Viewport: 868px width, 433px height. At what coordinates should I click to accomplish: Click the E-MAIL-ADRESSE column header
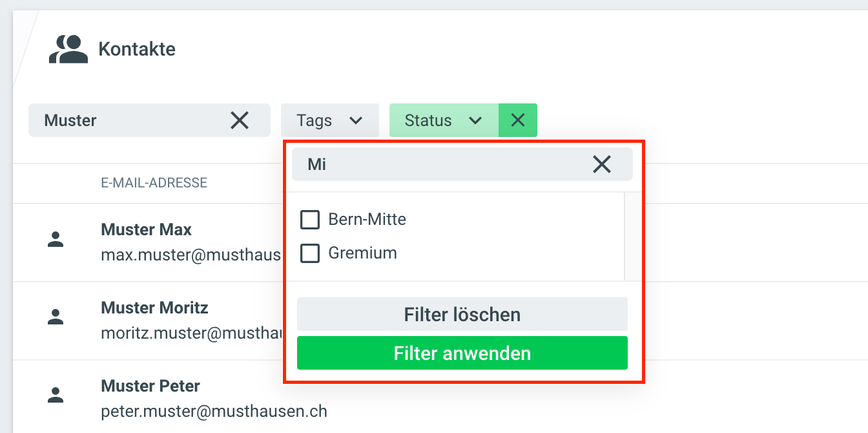[x=154, y=183]
